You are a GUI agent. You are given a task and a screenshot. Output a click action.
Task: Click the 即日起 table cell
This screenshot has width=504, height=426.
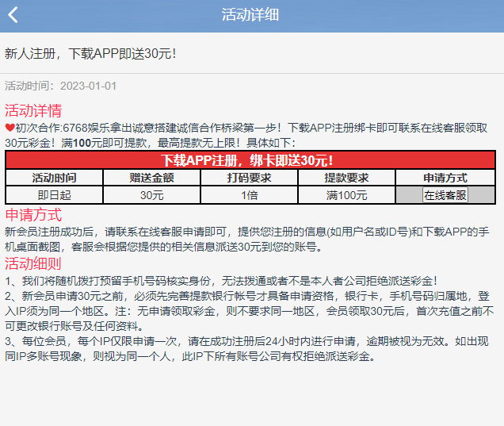(54, 195)
